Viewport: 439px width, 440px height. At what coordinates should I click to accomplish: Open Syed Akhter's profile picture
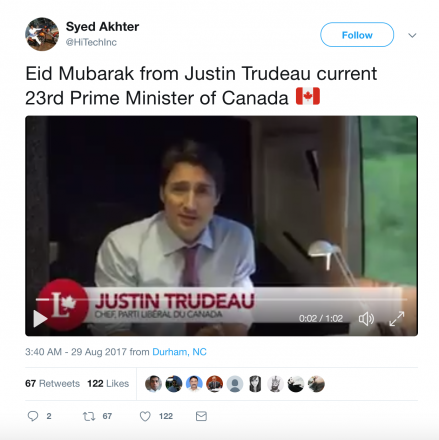pyautogui.click(x=42, y=34)
